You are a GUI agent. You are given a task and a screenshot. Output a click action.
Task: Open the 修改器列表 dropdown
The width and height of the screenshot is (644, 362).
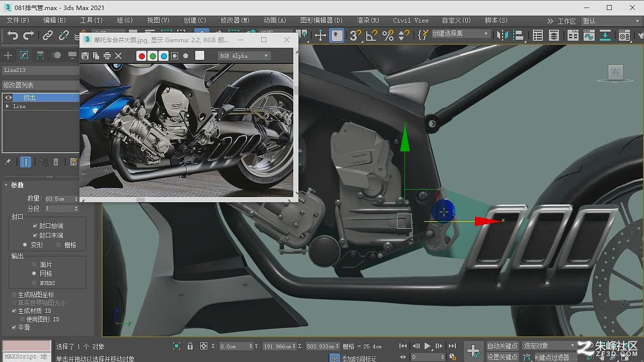pos(40,85)
